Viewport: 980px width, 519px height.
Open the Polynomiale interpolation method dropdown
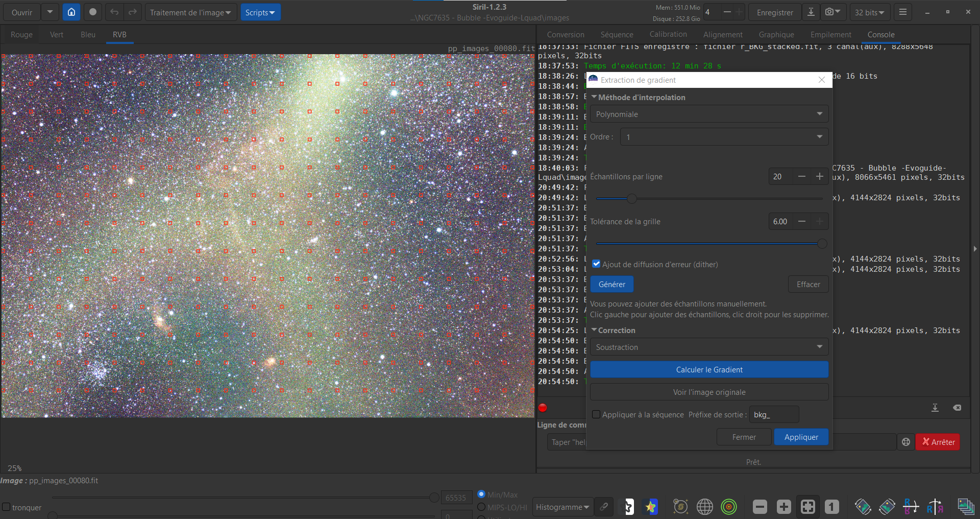tap(708, 114)
